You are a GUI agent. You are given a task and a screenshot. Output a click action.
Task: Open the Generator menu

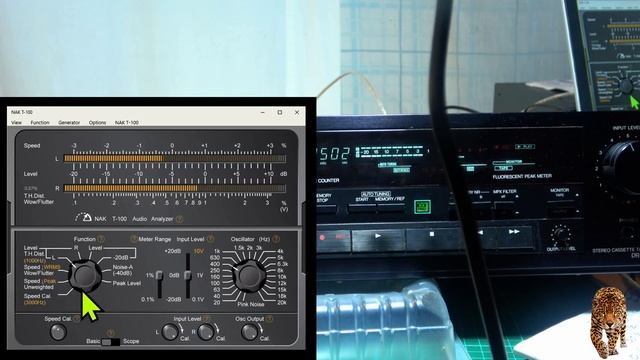click(69, 122)
